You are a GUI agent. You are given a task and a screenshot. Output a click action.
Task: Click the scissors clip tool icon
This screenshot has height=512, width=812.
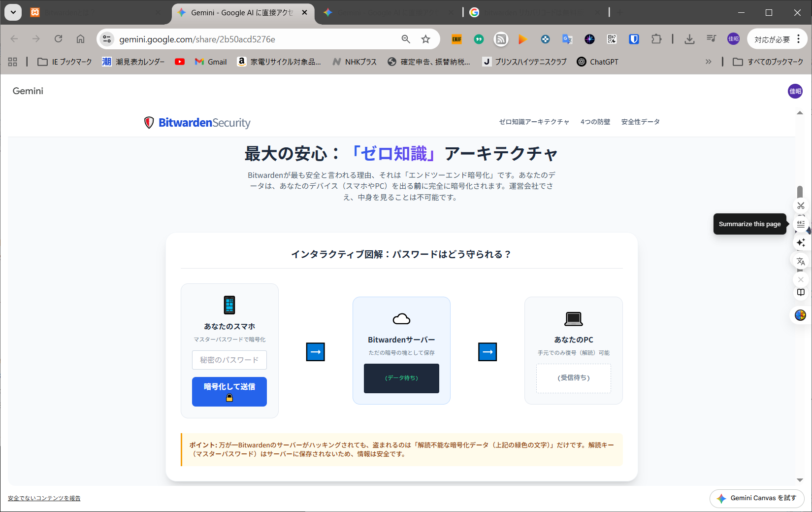801,205
